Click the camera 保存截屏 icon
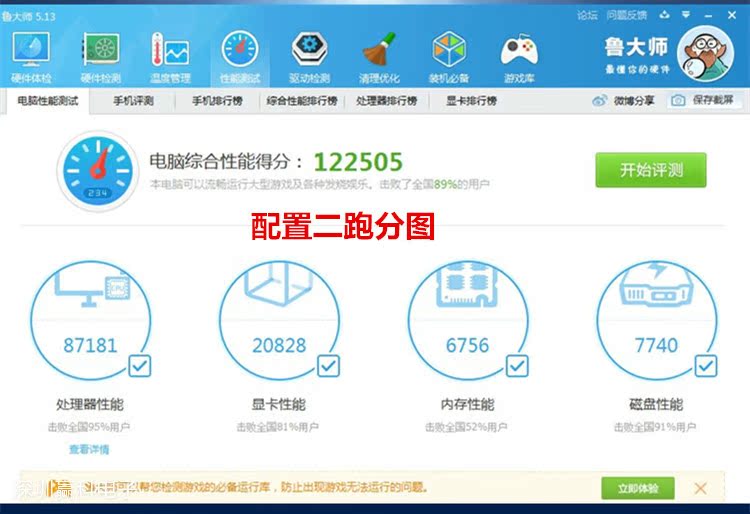This screenshot has width=750, height=514. 678,100
